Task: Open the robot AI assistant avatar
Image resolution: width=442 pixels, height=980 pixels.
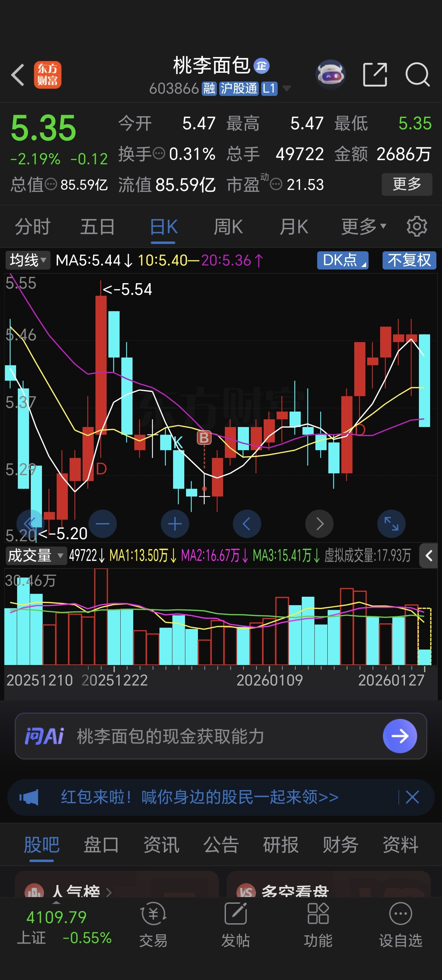Action: click(x=330, y=75)
